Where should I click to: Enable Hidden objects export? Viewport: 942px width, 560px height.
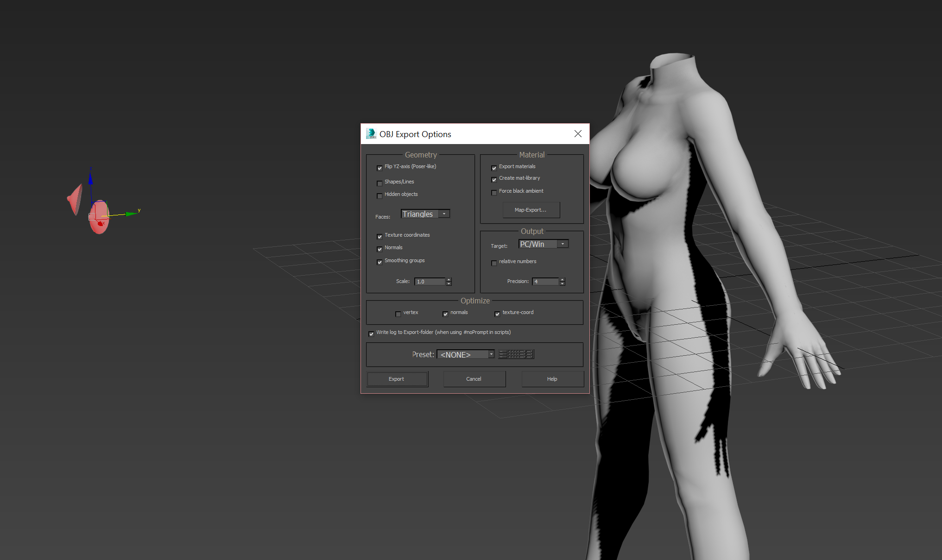click(379, 195)
